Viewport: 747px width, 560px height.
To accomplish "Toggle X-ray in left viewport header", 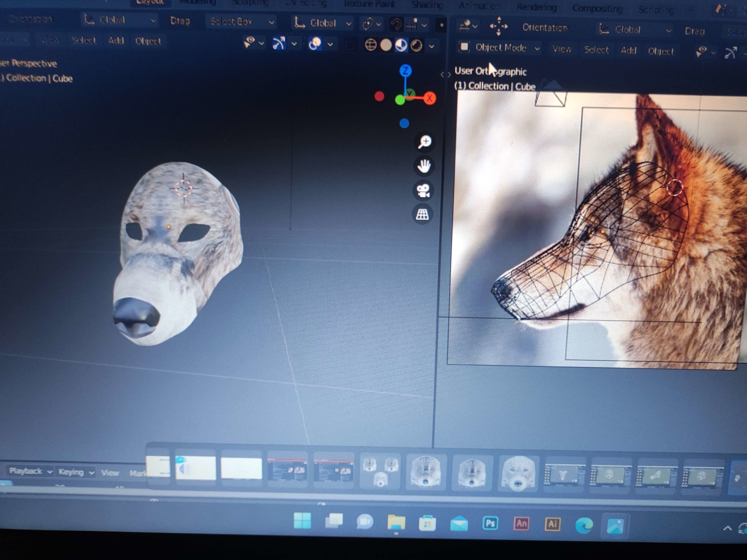I will pos(350,45).
